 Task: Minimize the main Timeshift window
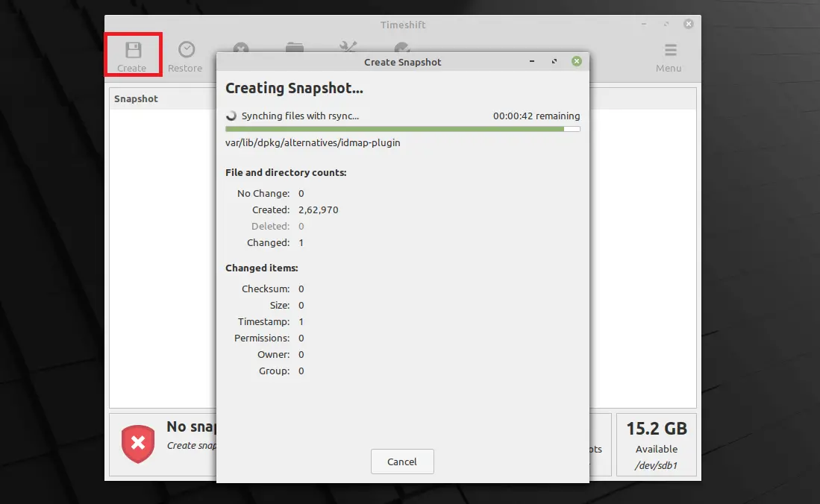[x=644, y=24]
